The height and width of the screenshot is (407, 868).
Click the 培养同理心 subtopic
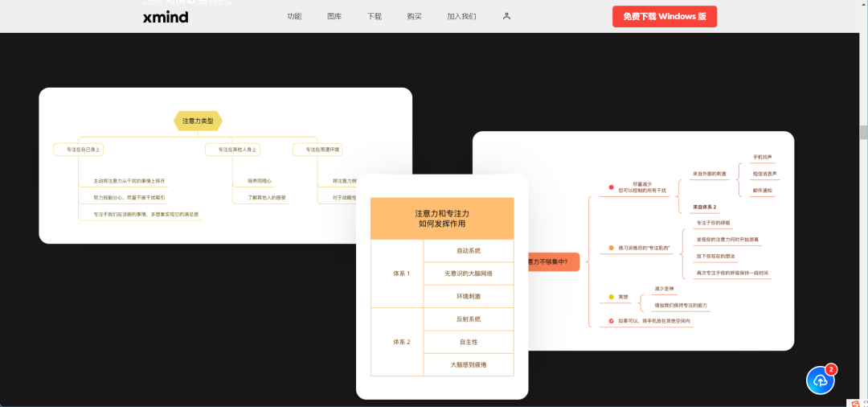pyautogui.click(x=260, y=181)
